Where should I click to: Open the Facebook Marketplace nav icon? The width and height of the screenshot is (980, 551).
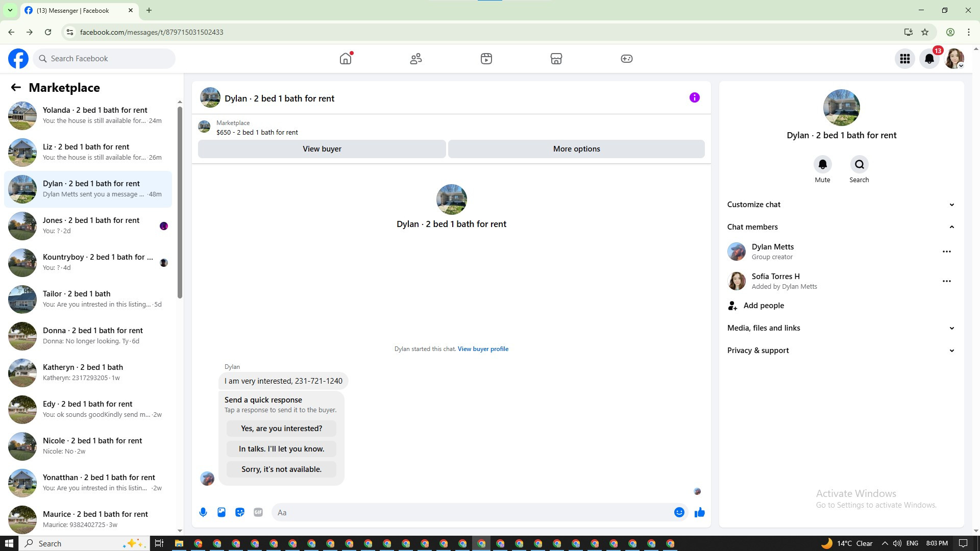(x=556, y=59)
